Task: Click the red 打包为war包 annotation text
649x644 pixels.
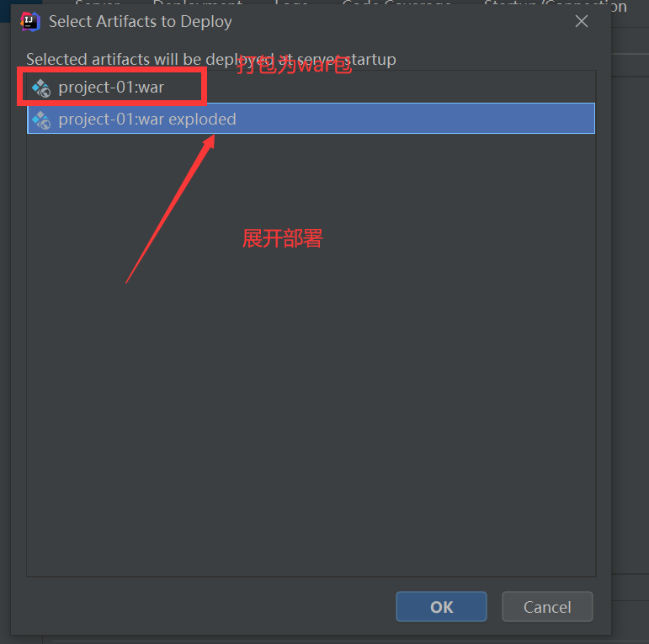Action: (295, 65)
